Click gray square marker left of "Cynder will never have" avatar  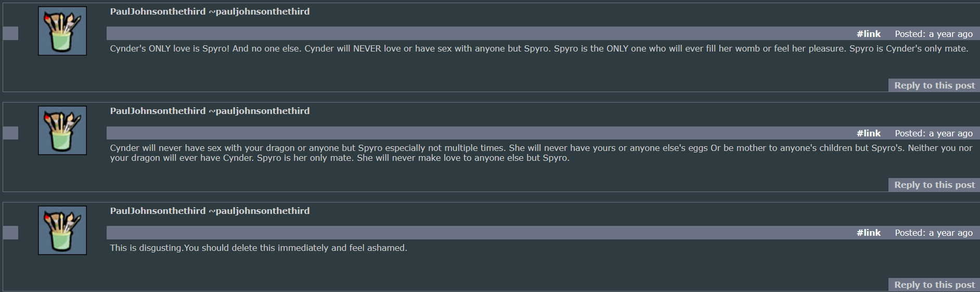(x=10, y=133)
